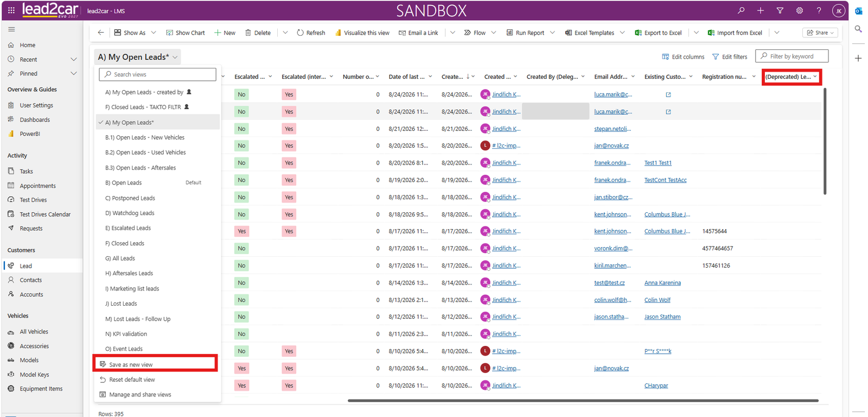Screen dimensions: 868x417
Task: Open the settings gear in the header
Action: pos(800,10)
